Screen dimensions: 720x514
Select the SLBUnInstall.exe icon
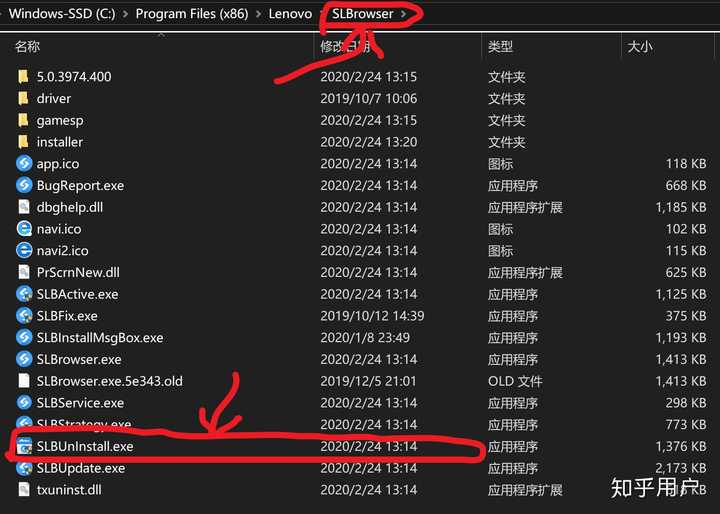[24, 446]
